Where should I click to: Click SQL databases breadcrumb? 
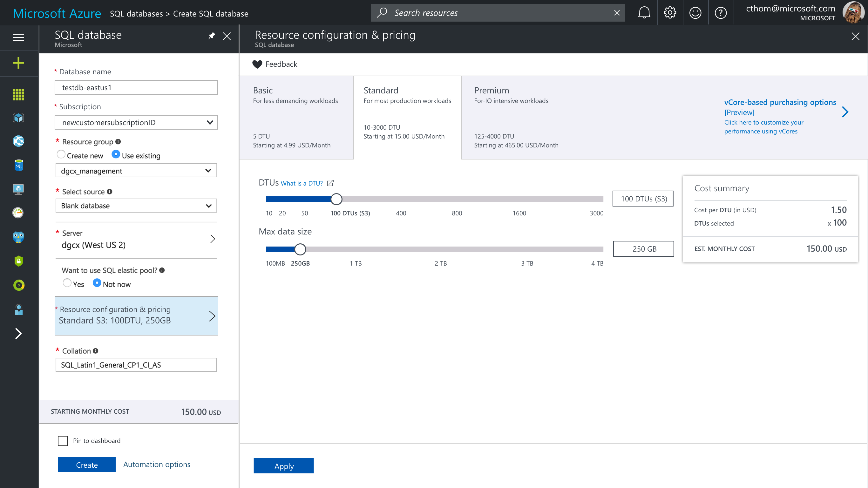136,13
